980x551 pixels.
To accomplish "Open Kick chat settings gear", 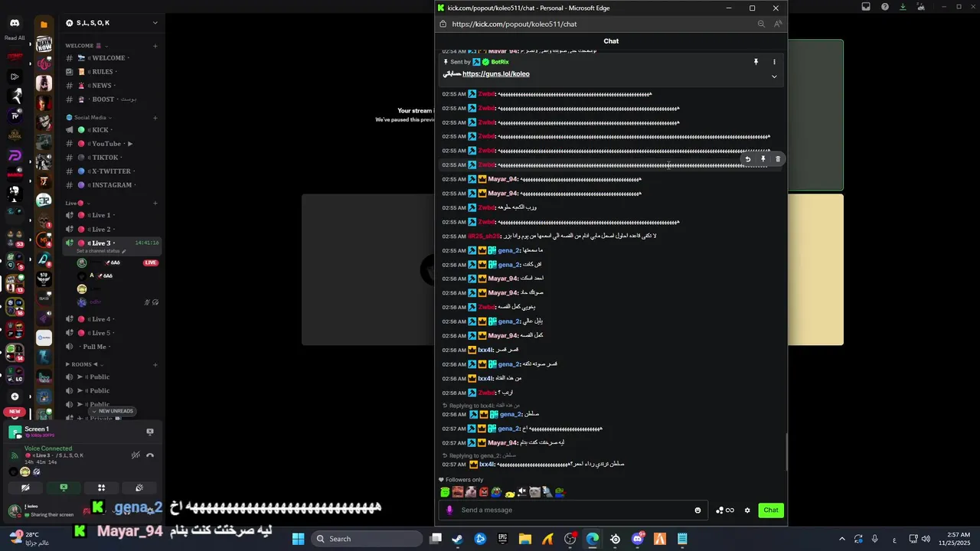I will click(x=747, y=510).
